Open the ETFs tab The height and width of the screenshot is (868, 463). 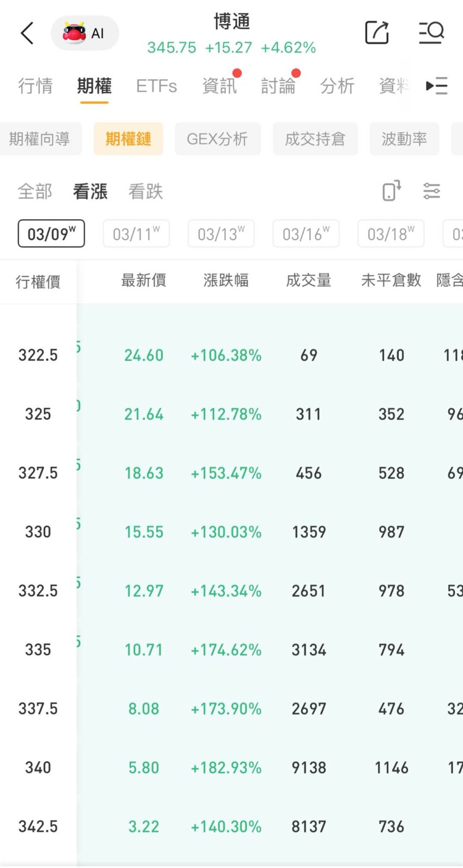point(156,86)
